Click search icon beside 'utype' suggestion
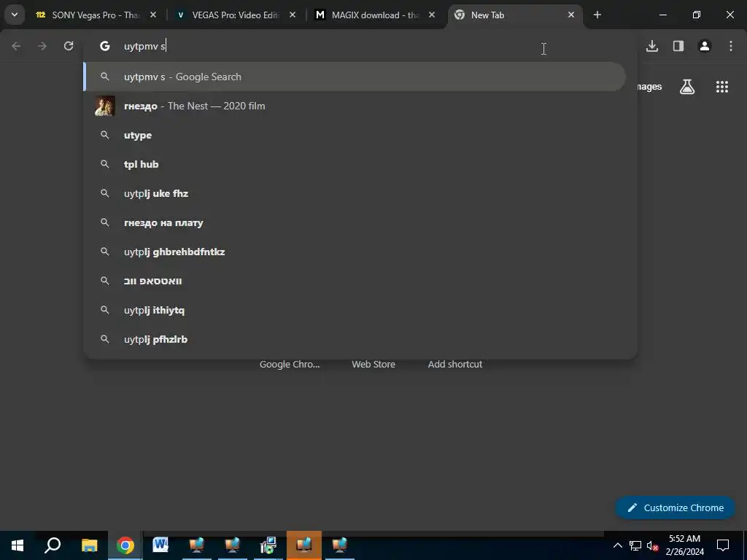The height and width of the screenshot is (560, 747). pos(105,135)
